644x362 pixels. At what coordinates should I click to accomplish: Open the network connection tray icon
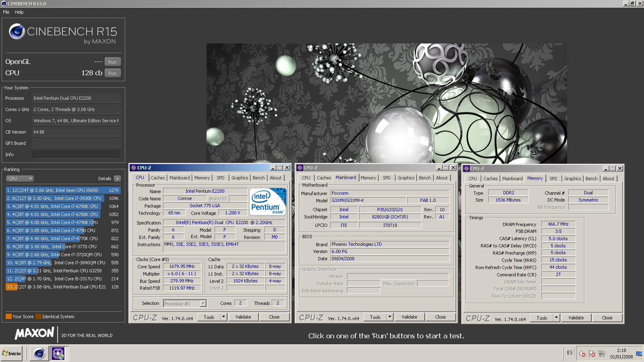(602, 354)
